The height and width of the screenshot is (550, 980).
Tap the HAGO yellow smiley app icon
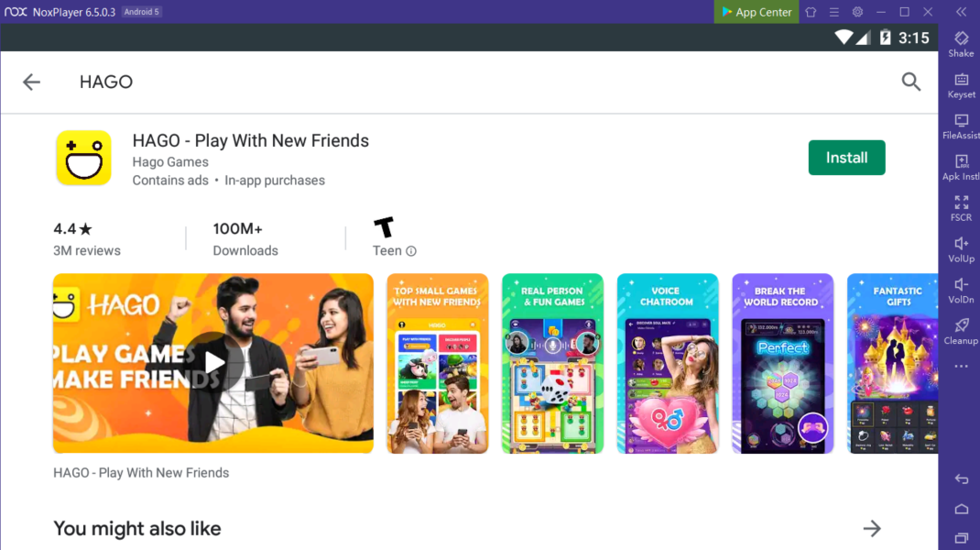tap(83, 158)
